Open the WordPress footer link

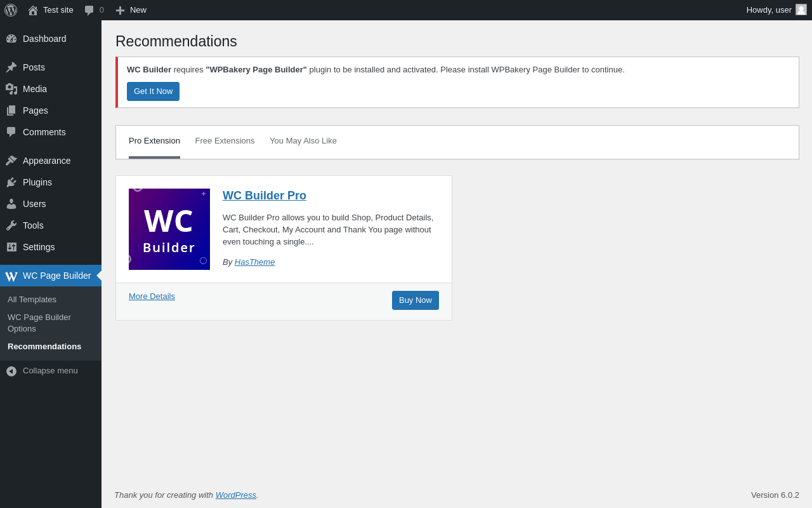[x=235, y=495]
